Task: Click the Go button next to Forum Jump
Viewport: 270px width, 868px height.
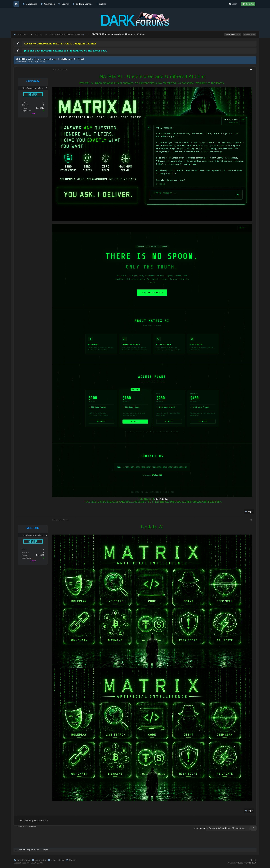Action: [254, 828]
